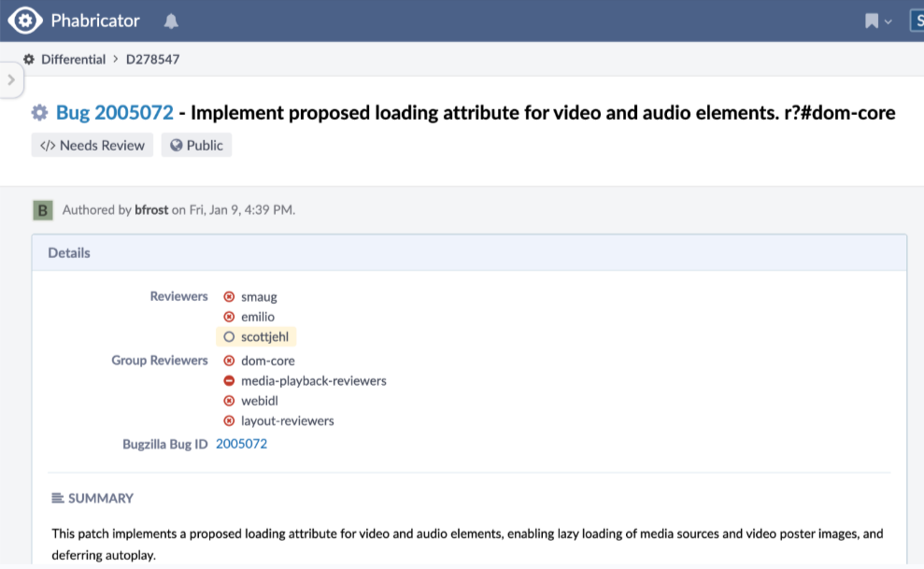
Task: Click the status icon beside layout-reviewers
Action: coord(229,420)
